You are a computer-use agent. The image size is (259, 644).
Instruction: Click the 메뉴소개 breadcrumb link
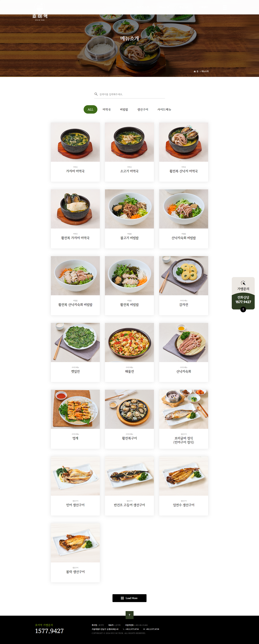pyautogui.click(x=205, y=71)
